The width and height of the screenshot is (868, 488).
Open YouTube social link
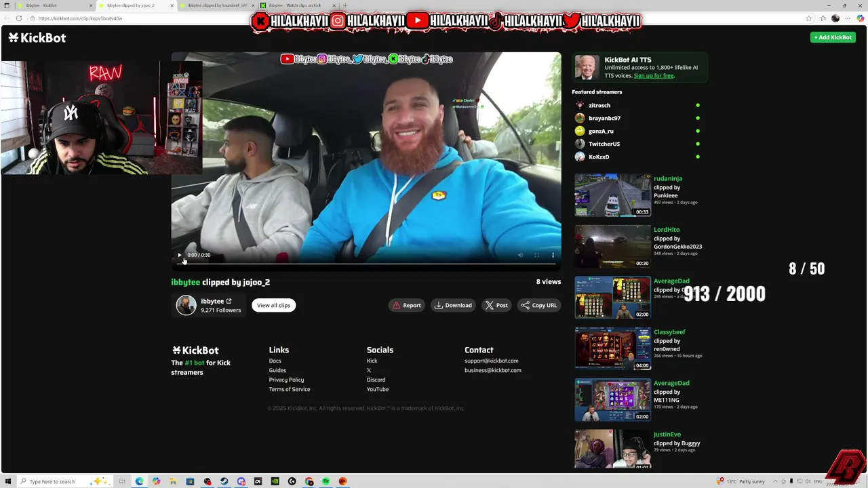coord(378,389)
